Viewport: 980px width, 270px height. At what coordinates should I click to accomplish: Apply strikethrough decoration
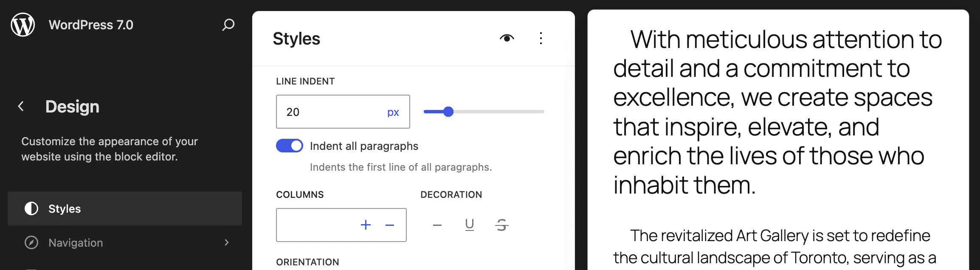click(x=501, y=225)
